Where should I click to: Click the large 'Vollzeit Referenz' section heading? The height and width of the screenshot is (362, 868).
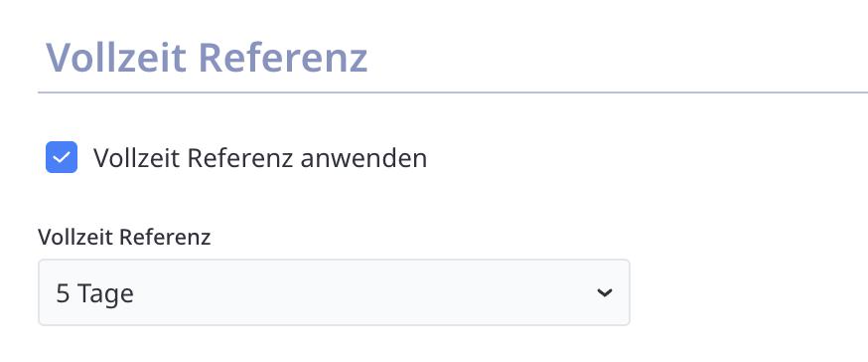pyautogui.click(x=207, y=57)
